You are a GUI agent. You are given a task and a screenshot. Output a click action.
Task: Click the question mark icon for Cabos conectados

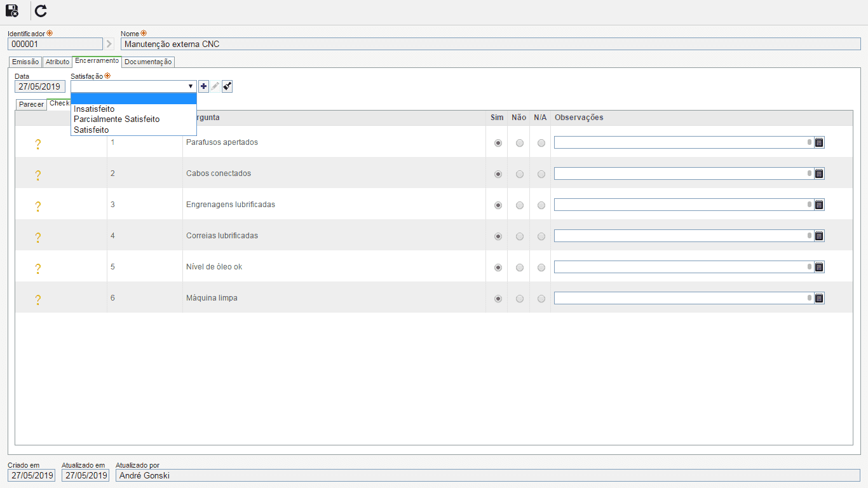coord(37,175)
